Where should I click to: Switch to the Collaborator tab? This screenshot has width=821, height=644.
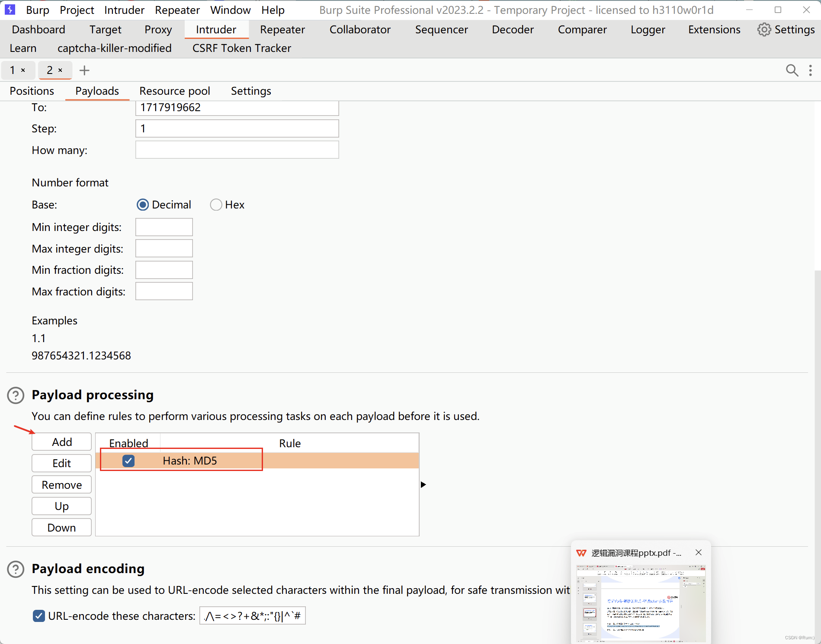point(360,29)
